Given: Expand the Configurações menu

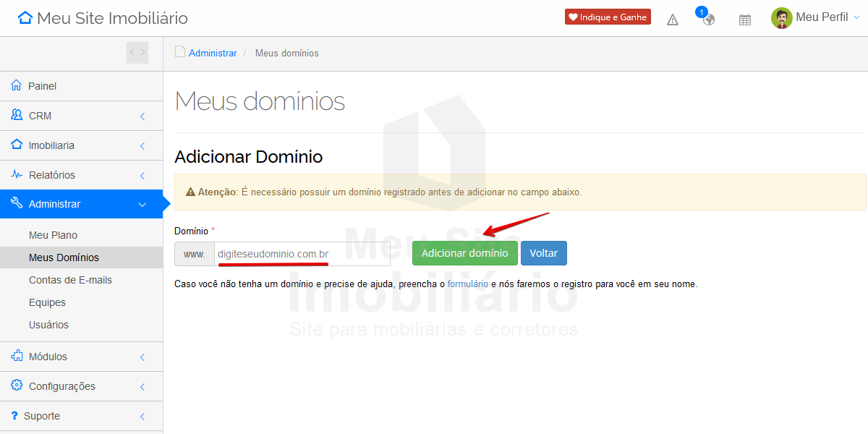Looking at the screenshot, I should click(81, 386).
